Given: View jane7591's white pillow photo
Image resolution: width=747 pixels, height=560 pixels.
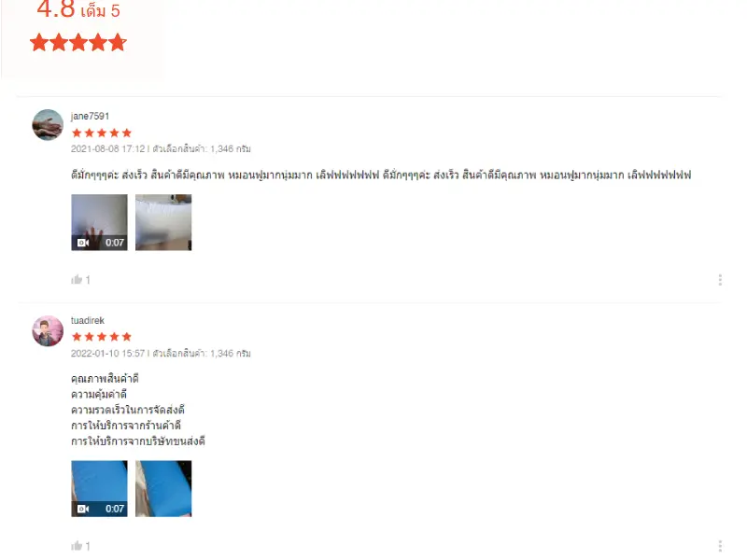Looking at the screenshot, I should pos(163,222).
